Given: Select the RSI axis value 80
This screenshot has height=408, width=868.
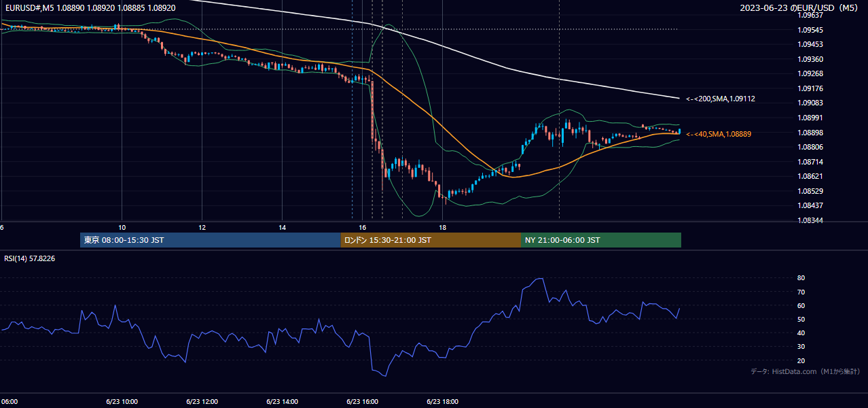Looking at the screenshot, I should coord(801,278).
